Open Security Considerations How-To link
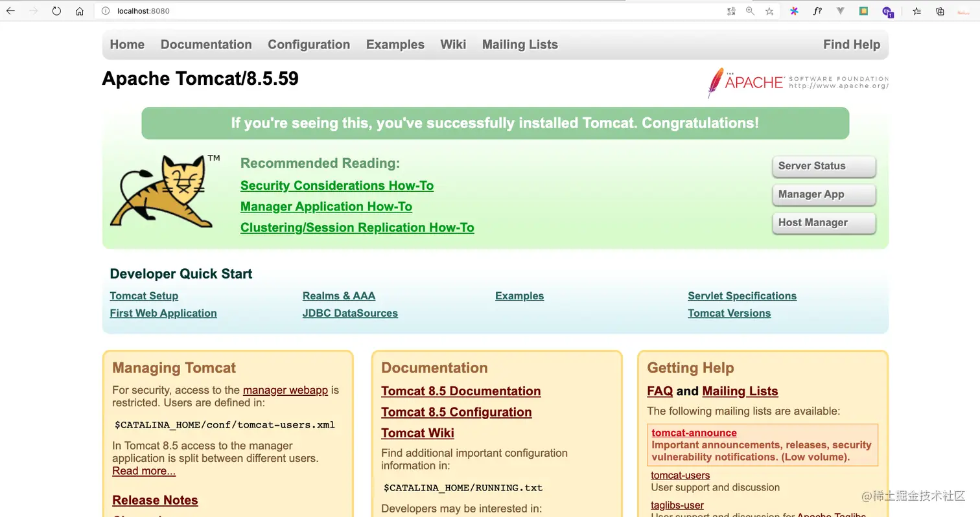980x517 pixels. point(337,186)
